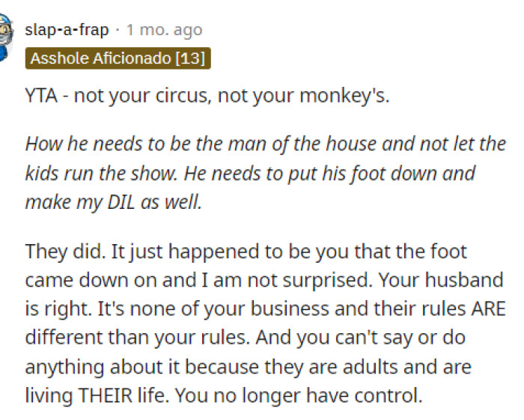This screenshot has width=524, height=420.
Task: Click 'They did' at paragraph start
Action: (x=56, y=251)
